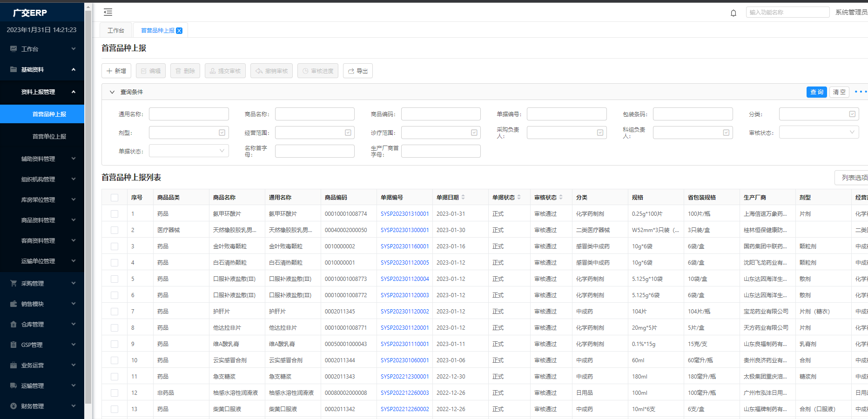868x419 pixels.
Task: Click the 提交审核 toolbar button
Action: (x=225, y=71)
